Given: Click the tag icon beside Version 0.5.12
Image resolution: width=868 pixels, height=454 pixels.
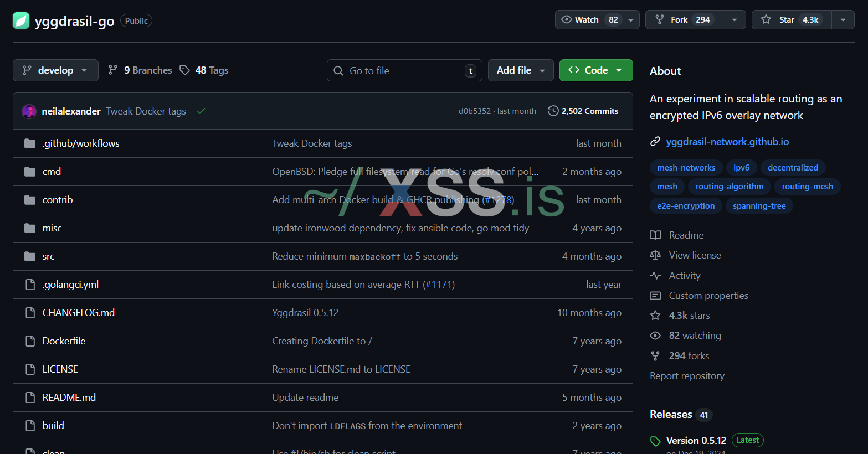Looking at the screenshot, I should click(655, 441).
